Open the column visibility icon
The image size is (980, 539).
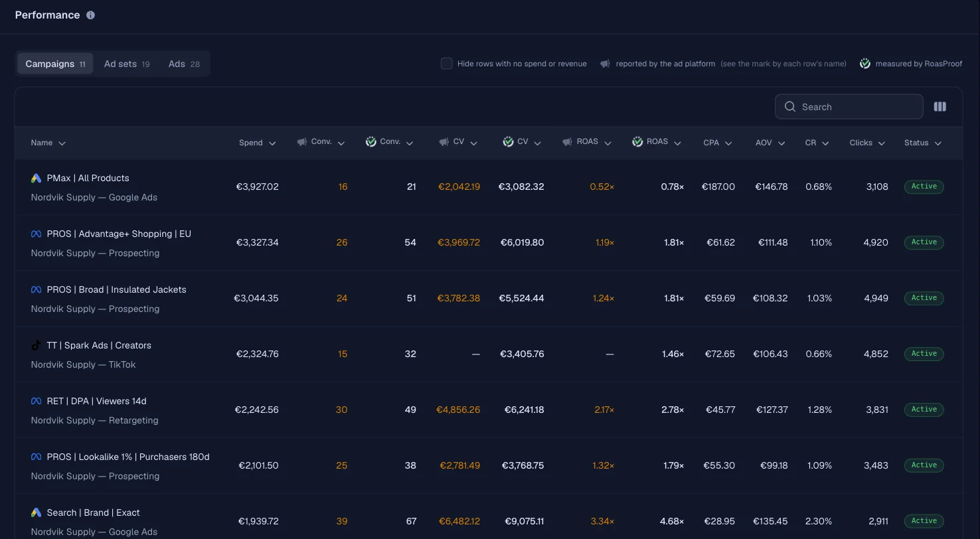pos(939,107)
